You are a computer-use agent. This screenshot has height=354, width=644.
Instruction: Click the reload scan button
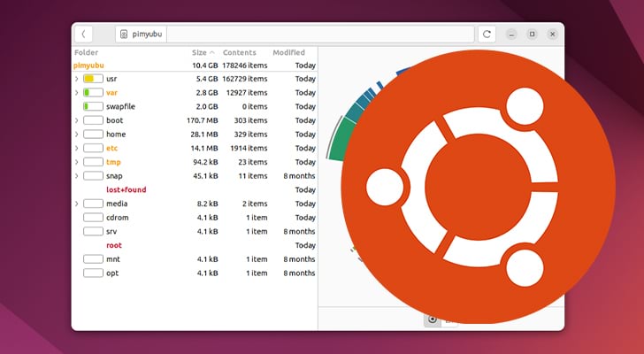coord(487,35)
